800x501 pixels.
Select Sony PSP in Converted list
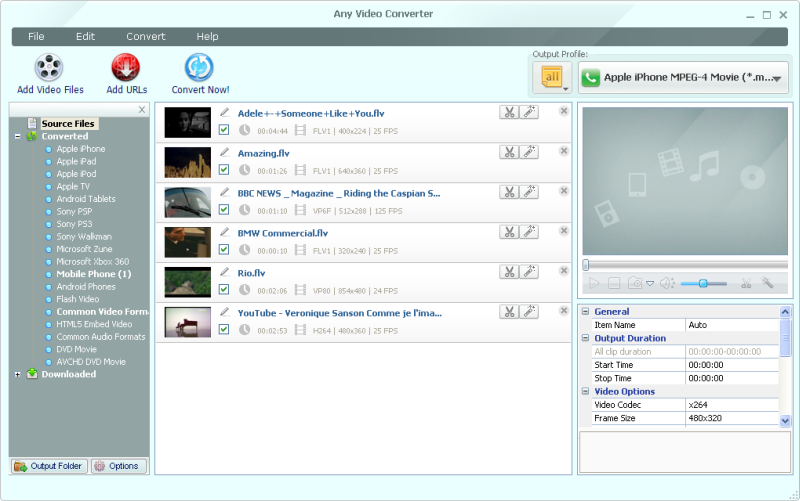tap(74, 211)
